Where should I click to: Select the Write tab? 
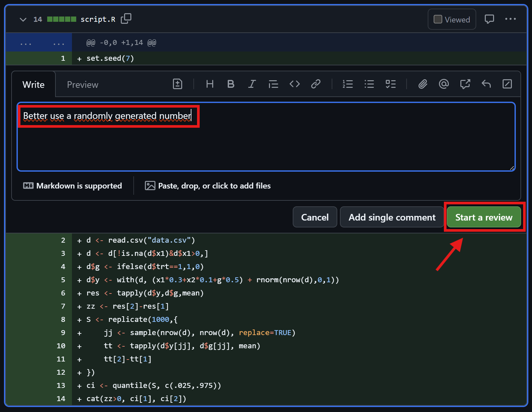coord(34,85)
